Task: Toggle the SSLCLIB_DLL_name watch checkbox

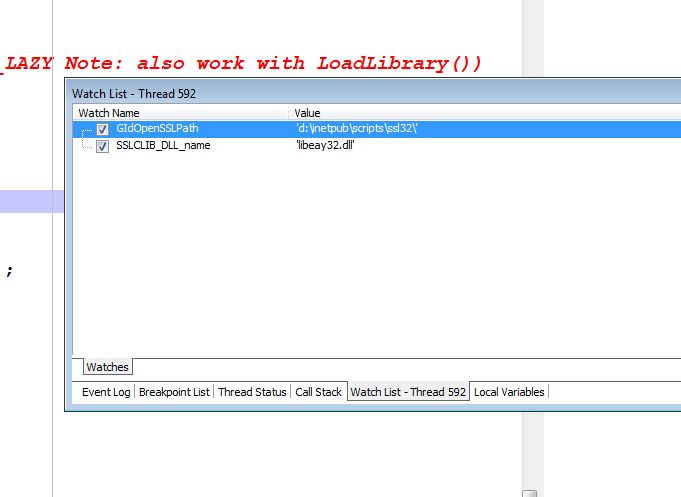Action: click(102, 146)
